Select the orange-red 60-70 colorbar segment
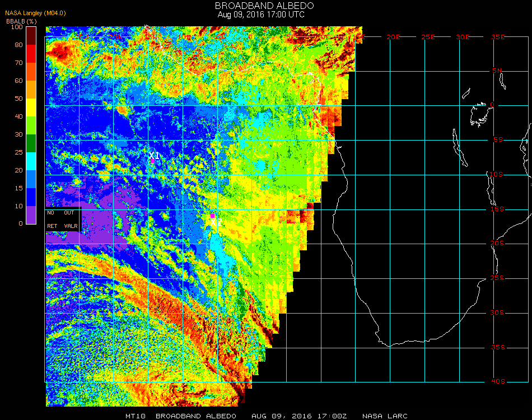 (31, 72)
